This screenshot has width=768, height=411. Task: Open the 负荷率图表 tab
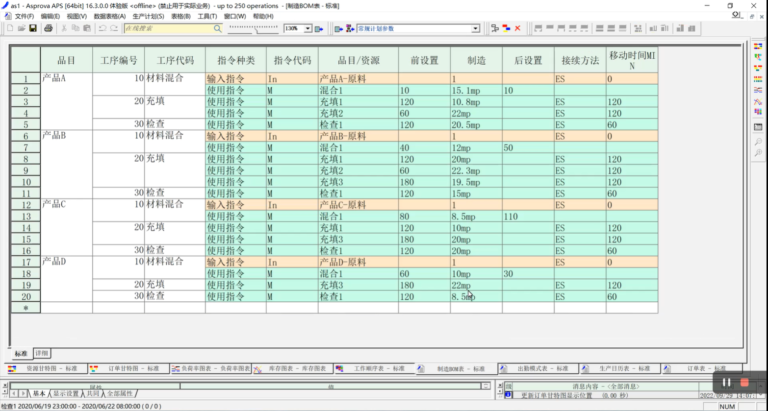[211, 368]
